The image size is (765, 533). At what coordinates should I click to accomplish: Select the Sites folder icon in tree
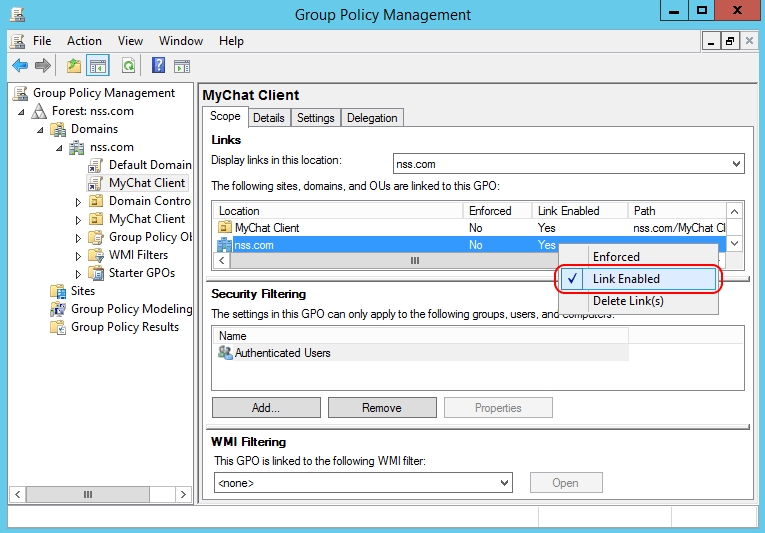[x=58, y=291]
